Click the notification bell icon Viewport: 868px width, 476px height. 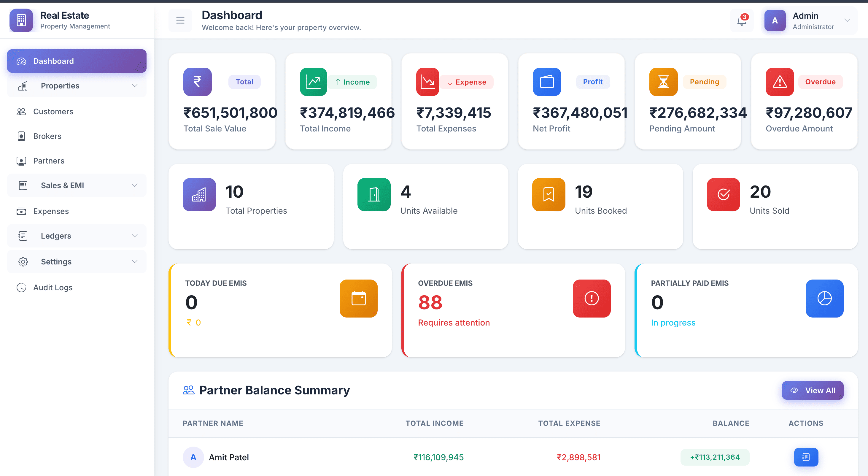click(741, 21)
